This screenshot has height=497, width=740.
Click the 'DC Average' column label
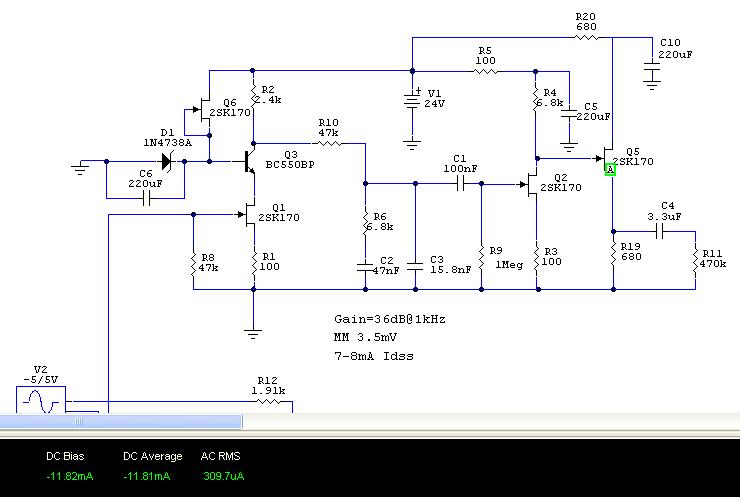[x=152, y=456]
